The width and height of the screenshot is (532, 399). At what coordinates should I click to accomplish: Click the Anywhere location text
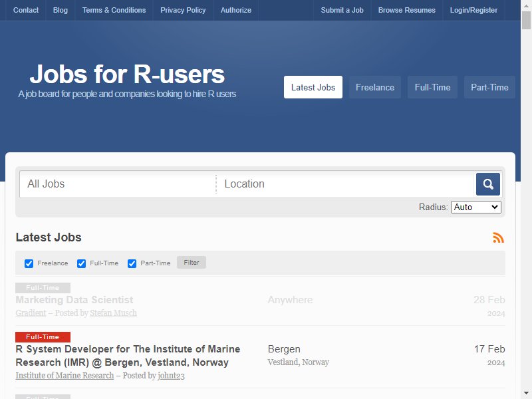tap(290, 300)
